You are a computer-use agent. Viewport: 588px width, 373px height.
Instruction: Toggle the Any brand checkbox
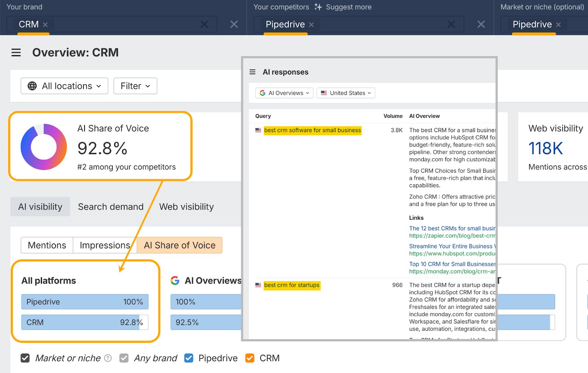pos(124,358)
